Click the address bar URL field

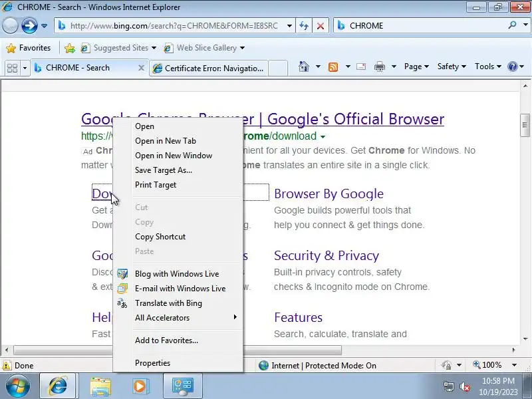pos(173,26)
